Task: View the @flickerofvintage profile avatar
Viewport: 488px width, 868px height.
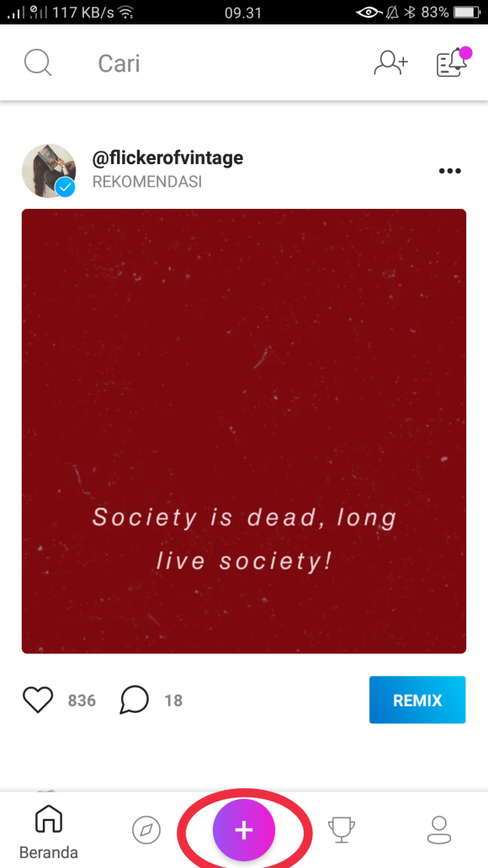Action: pyautogui.click(x=49, y=171)
